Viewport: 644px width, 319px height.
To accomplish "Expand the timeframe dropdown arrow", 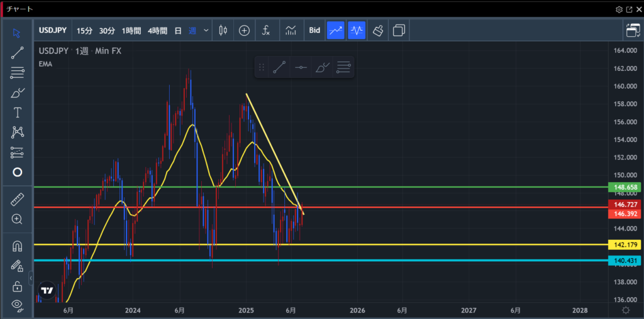I will [206, 31].
